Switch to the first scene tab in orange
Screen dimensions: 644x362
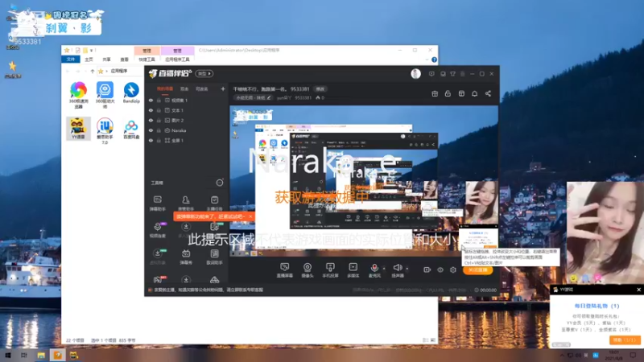165,88
